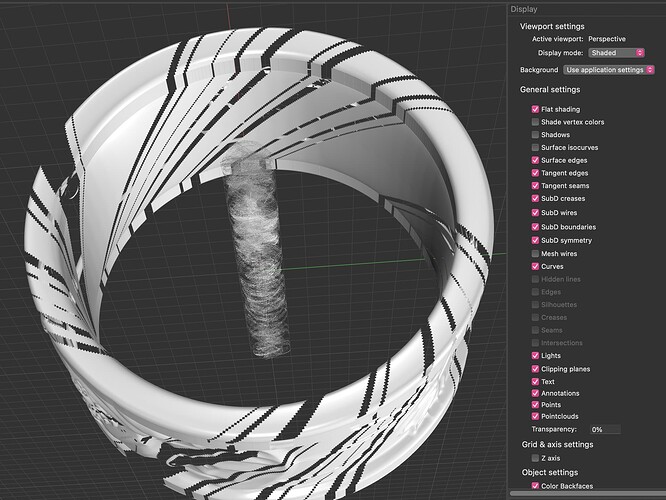Disable Surface edges checkbox
666x500 pixels.
pos(535,160)
